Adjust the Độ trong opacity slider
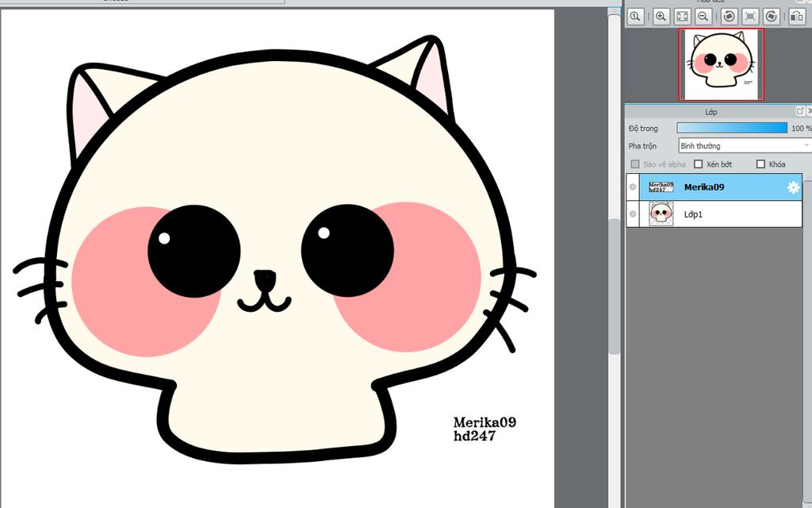 pyautogui.click(x=732, y=128)
